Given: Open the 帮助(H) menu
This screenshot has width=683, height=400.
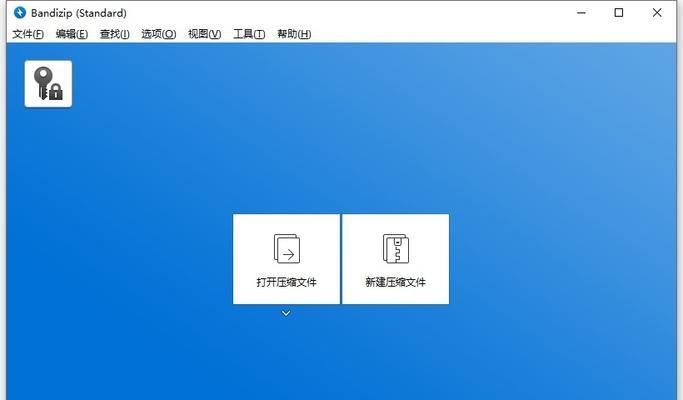Looking at the screenshot, I should 294,34.
